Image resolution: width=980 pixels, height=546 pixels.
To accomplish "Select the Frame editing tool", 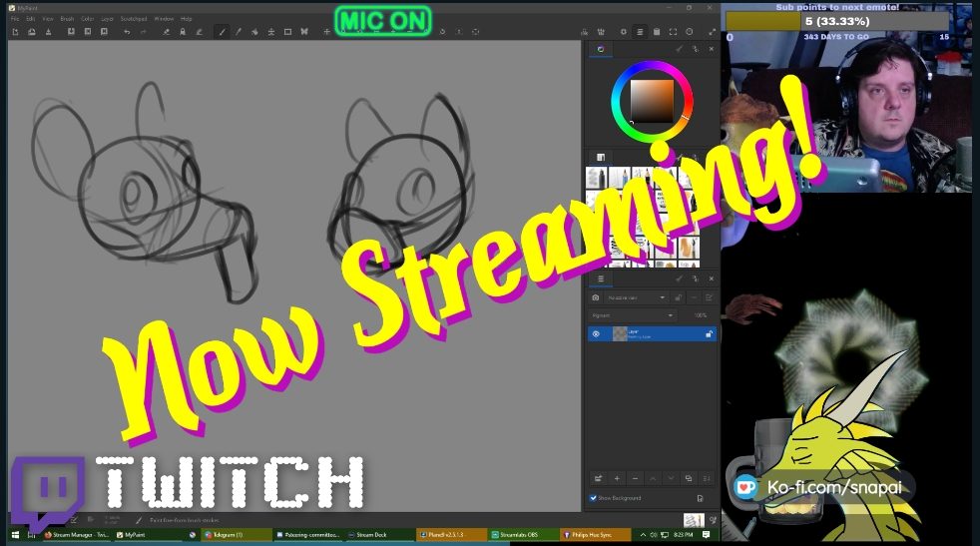I will point(287,32).
